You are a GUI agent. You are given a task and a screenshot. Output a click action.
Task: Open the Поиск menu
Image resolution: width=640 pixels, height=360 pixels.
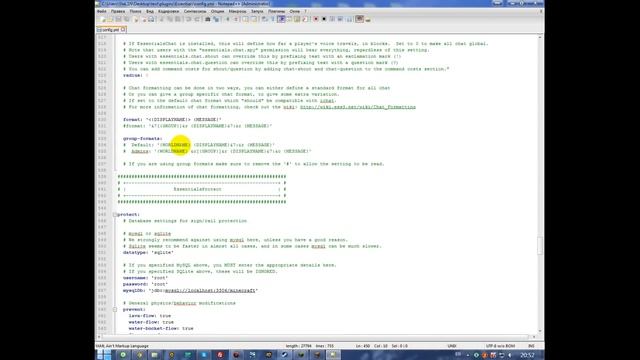[135, 11]
